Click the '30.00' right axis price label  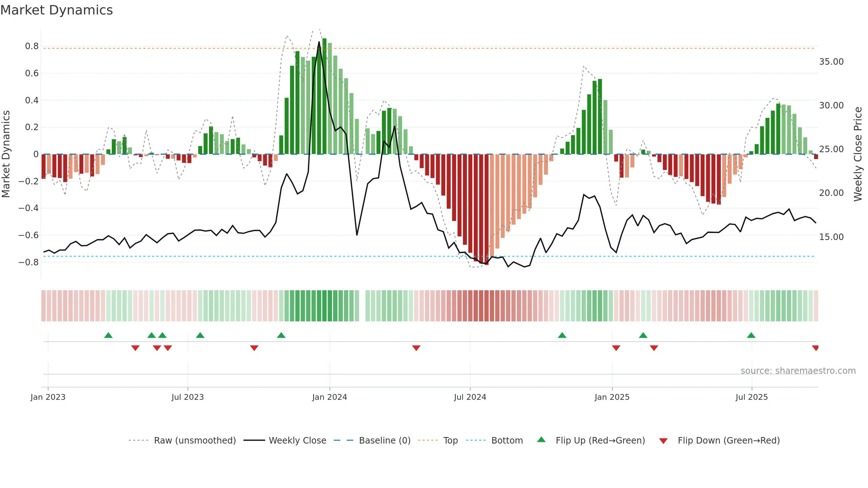pos(831,106)
